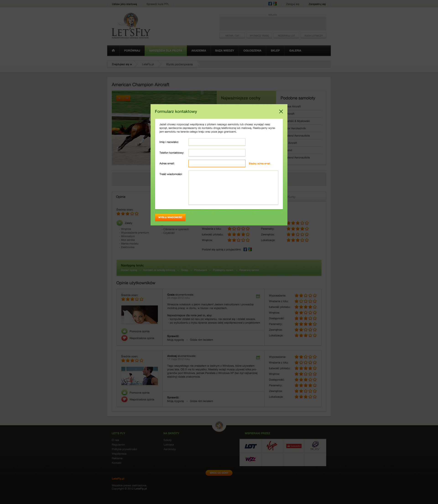Screen dimensions: 438x504
Task: Click Błędny adres email error text
Action: [260, 164]
